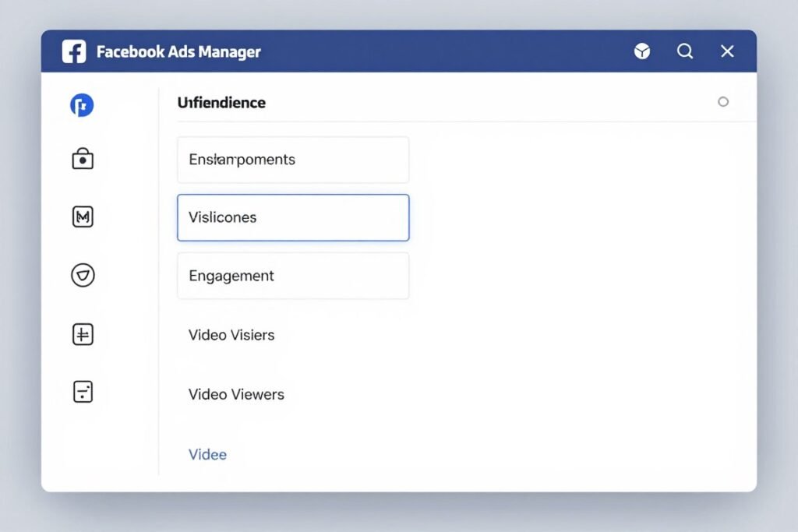Image resolution: width=798 pixels, height=532 pixels.
Task: Select the bottom document icon in the sidebar
Action: tap(82, 392)
